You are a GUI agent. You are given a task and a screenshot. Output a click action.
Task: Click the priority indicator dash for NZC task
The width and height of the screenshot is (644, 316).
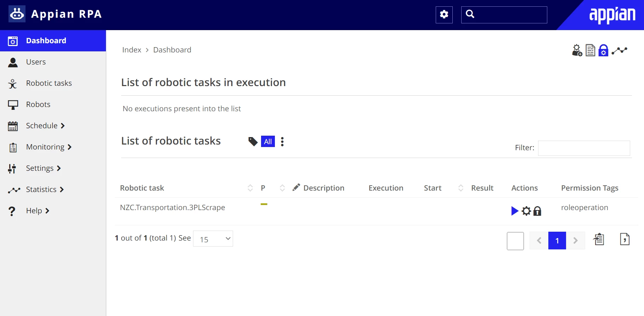click(x=264, y=204)
